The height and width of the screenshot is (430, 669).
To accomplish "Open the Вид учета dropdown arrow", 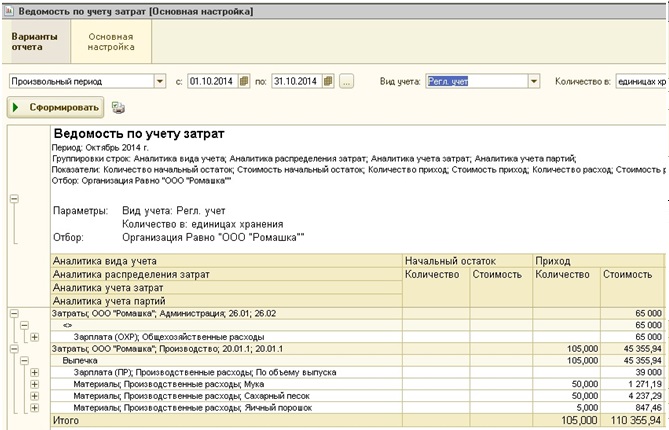I will [534, 81].
